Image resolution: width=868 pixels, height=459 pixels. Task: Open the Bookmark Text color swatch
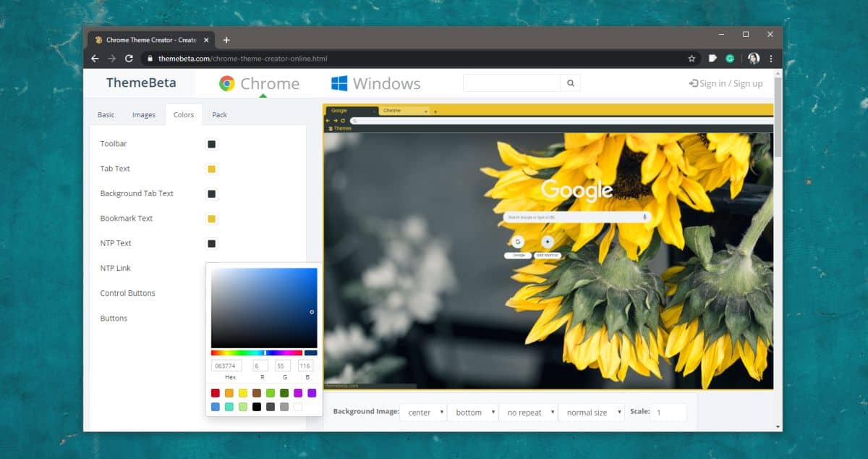[212, 219]
